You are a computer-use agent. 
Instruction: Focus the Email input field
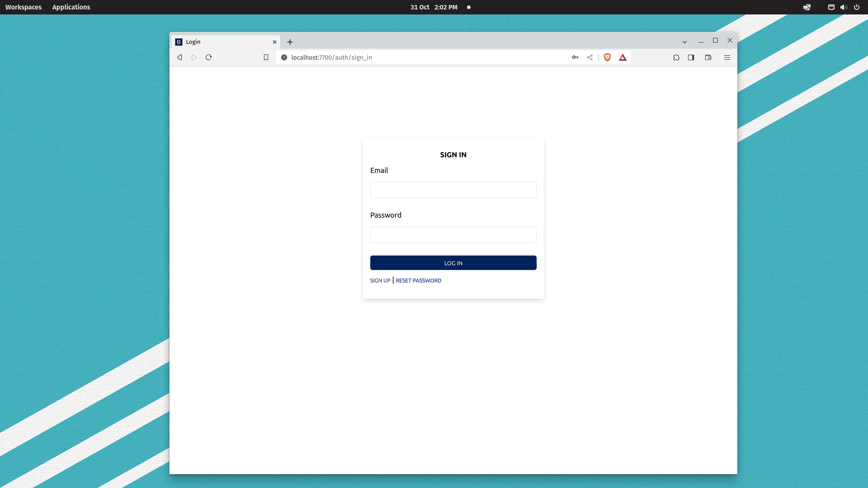[453, 190]
